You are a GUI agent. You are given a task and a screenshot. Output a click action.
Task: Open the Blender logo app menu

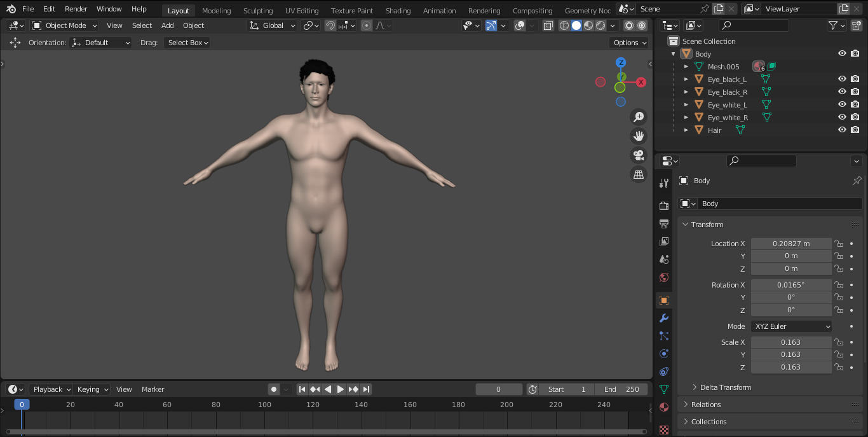point(11,9)
